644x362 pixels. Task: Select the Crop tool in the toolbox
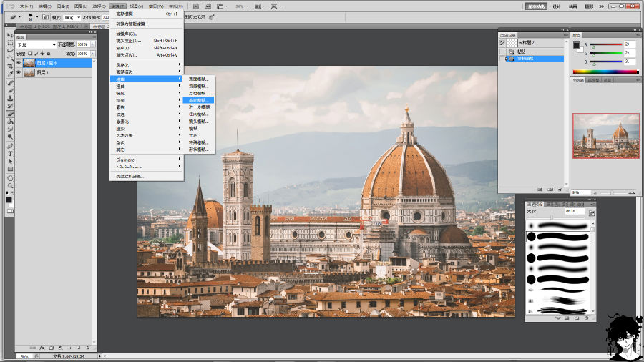[x=10, y=67]
